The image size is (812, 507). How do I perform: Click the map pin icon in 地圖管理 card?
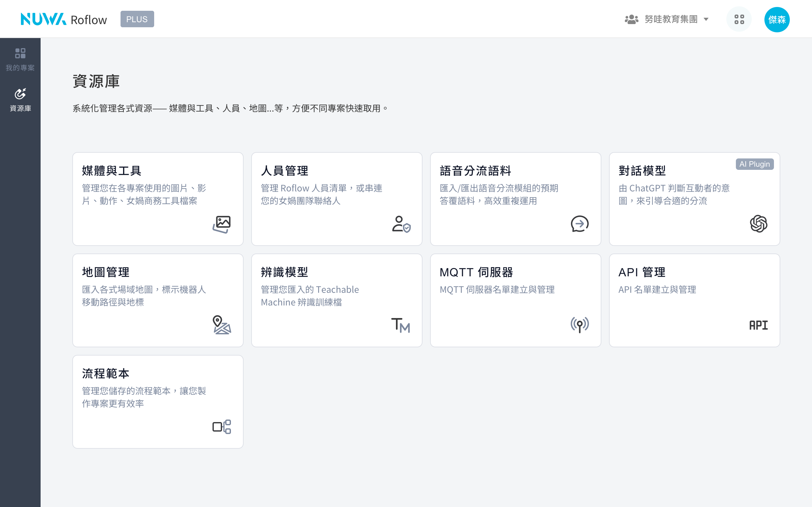click(221, 324)
